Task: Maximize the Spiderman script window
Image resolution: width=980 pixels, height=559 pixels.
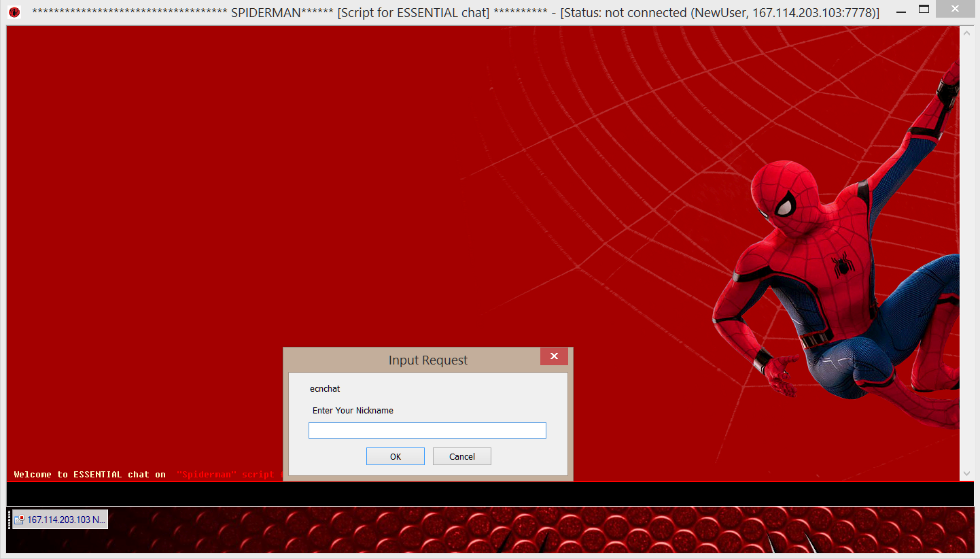Action: pos(924,10)
